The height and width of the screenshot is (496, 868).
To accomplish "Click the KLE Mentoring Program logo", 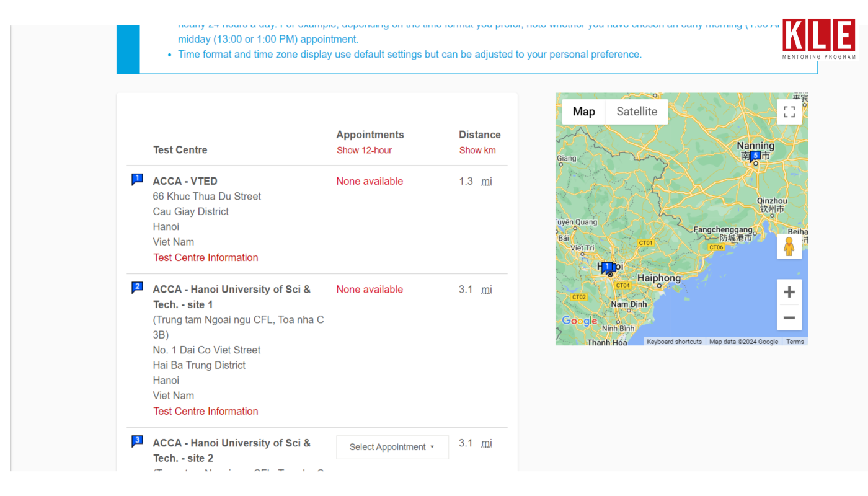I will (x=818, y=39).
